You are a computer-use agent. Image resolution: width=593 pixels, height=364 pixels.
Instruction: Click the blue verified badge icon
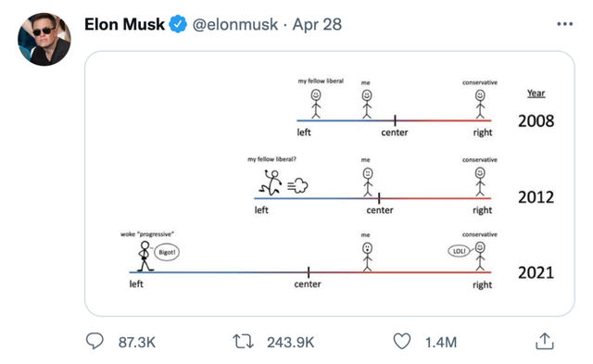[178, 24]
